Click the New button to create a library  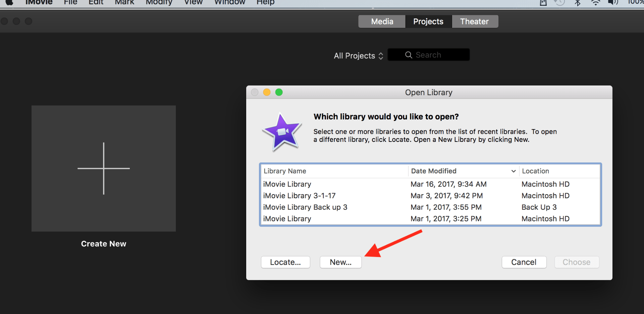click(x=340, y=262)
